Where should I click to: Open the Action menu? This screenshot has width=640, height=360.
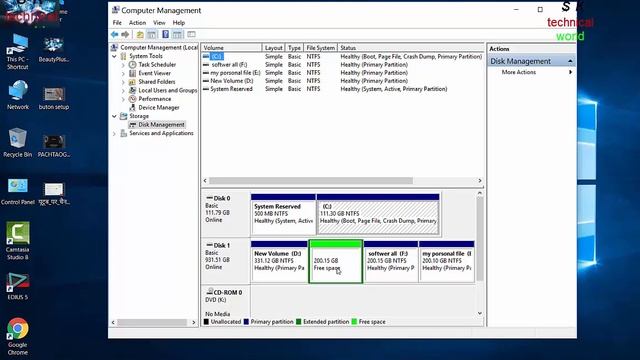click(x=138, y=23)
